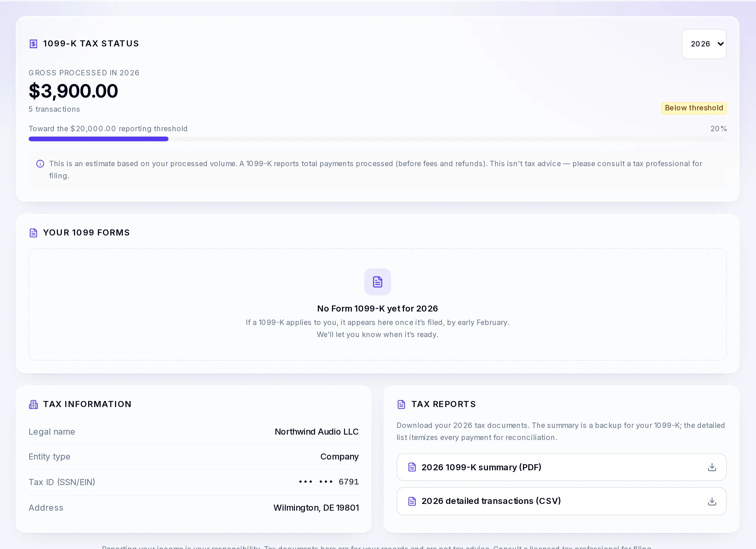Click the '5 transactions' text
This screenshot has width=756, height=549.
[54, 109]
